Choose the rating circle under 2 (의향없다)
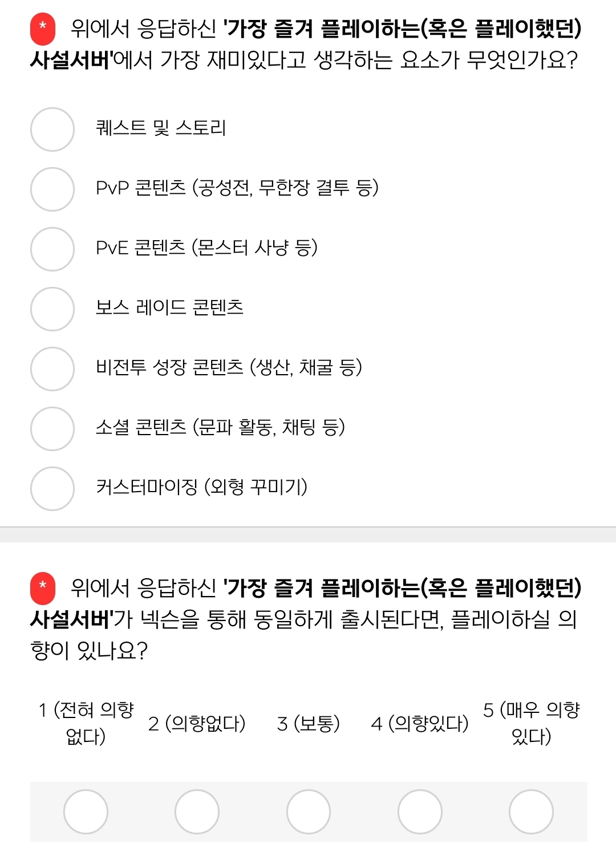The height and width of the screenshot is (868, 616). tap(197, 812)
